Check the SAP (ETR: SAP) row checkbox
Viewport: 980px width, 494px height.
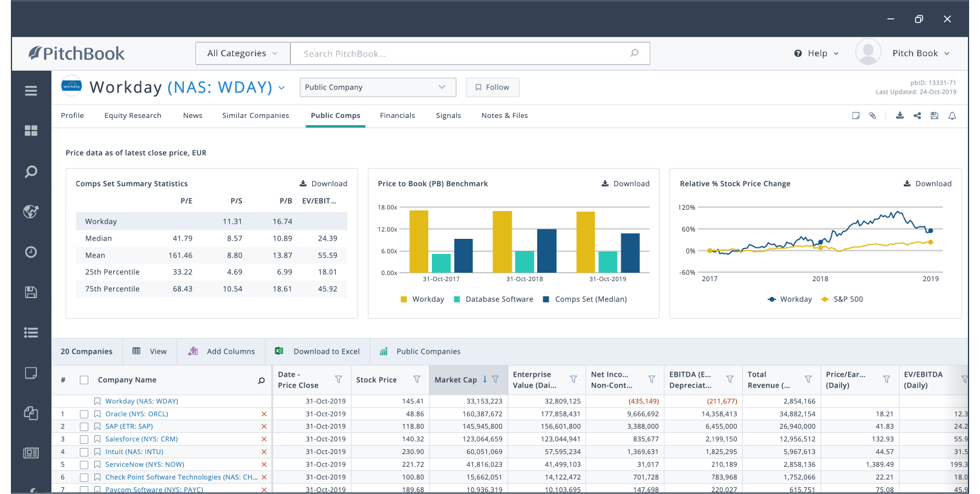(84, 427)
